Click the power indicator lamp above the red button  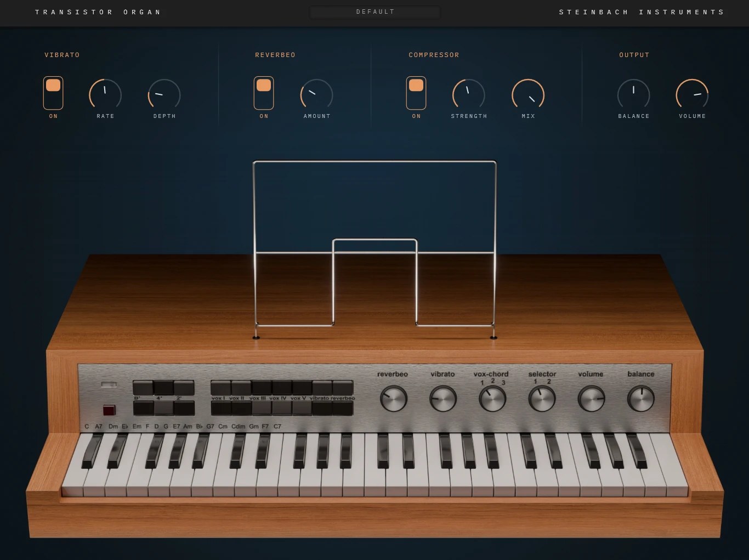click(x=109, y=384)
